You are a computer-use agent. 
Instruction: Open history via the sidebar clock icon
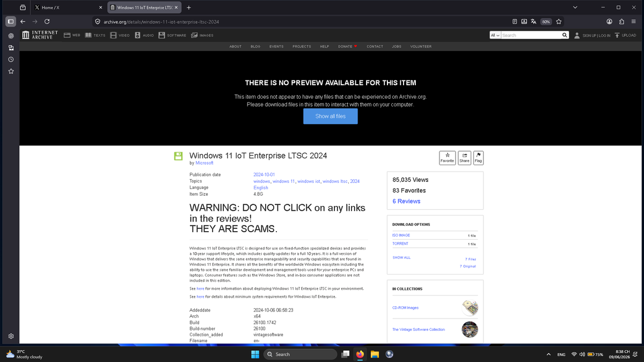11,59
